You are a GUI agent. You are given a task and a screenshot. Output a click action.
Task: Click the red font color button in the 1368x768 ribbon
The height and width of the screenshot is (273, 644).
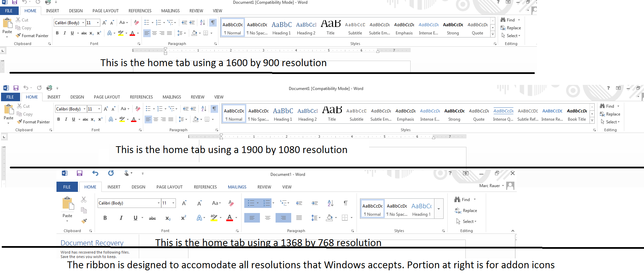tap(230, 218)
